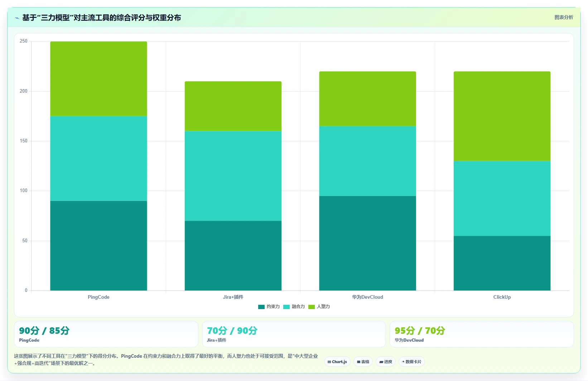The height and width of the screenshot is (381, 588).
Task: Click the description paragraph starting 这张图展示了
Action: tap(166, 360)
